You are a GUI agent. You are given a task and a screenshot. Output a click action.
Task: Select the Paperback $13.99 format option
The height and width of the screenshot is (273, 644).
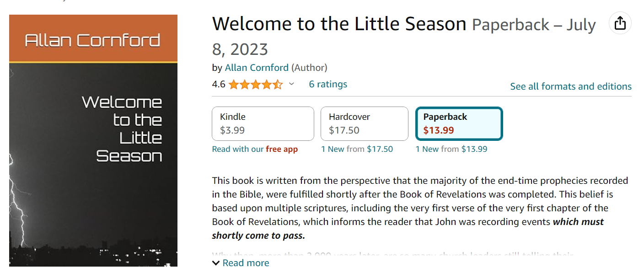point(459,123)
